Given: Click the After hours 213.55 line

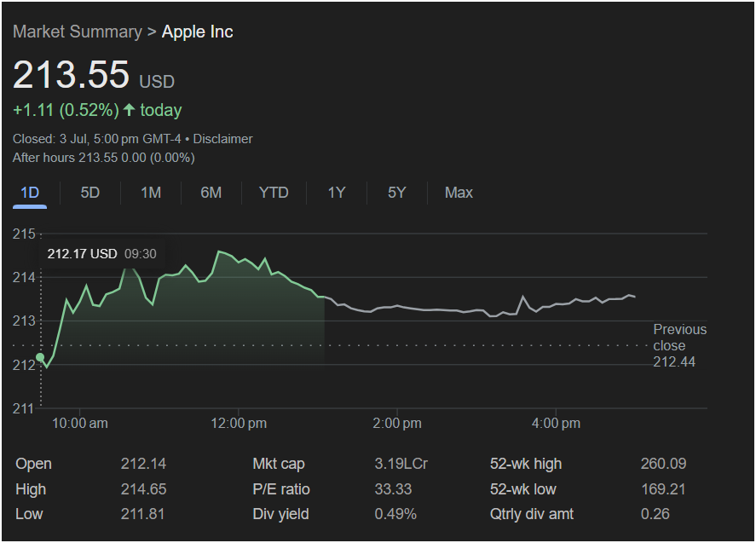Looking at the screenshot, I should tap(104, 158).
